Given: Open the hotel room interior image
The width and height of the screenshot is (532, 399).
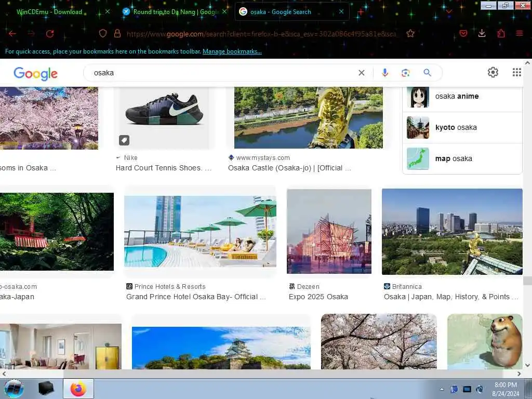Looking at the screenshot, I should (60, 347).
